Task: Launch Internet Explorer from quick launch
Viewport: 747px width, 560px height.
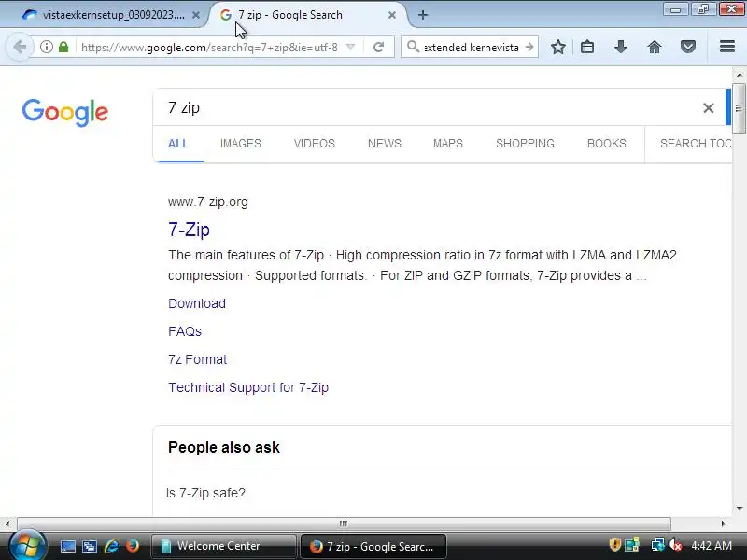Action: [x=111, y=546]
